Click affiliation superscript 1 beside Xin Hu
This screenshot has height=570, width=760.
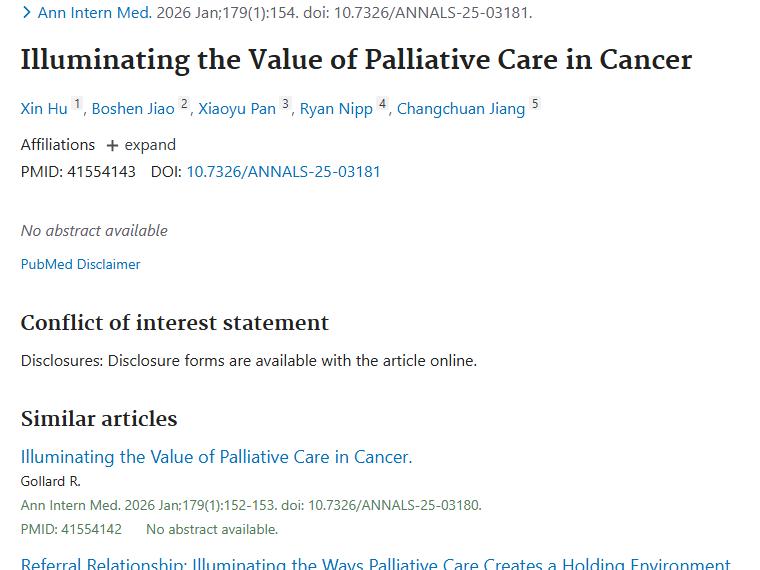pyautogui.click(x=78, y=104)
